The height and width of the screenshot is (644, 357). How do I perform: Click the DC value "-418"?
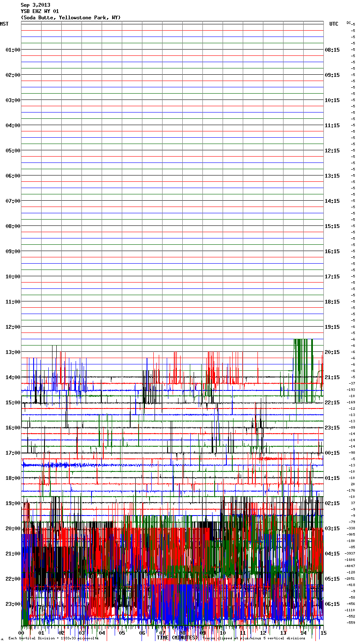coord(351,585)
